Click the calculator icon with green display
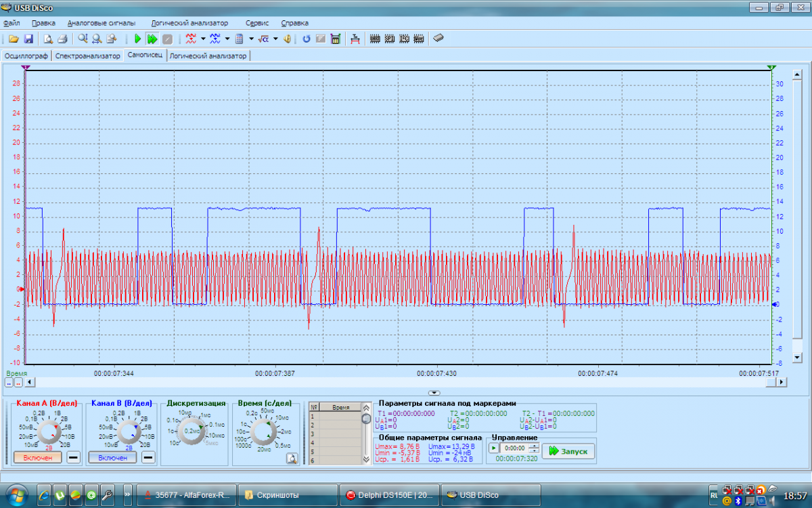This screenshot has width=812, height=508. [335, 39]
